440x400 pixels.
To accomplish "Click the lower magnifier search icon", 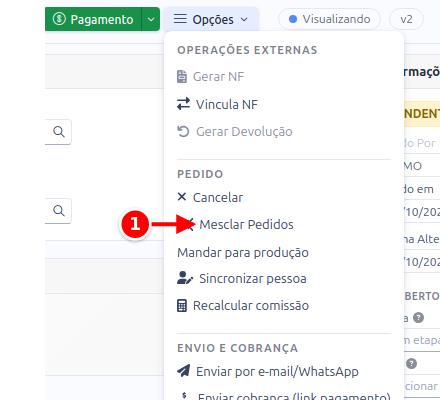I will point(59,211).
